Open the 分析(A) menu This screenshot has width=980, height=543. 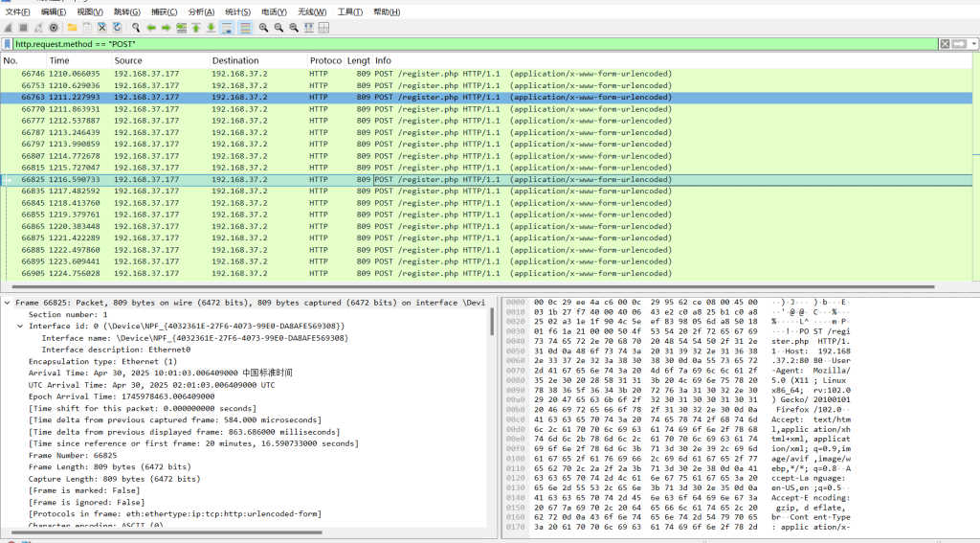point(201,11)
